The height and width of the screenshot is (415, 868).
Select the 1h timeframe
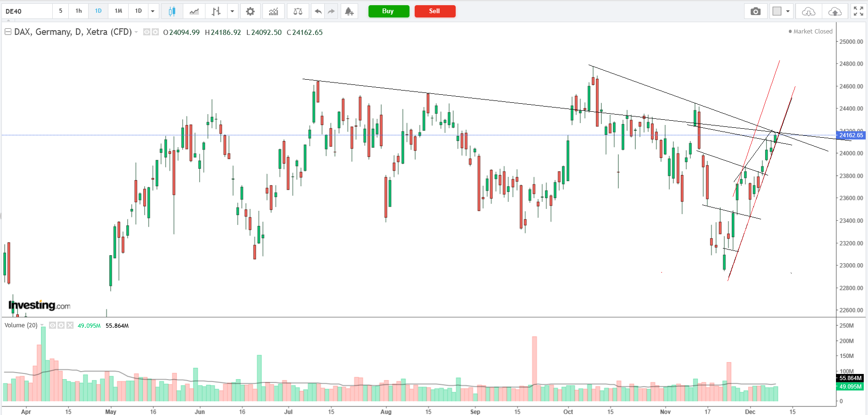pos(79,11)
